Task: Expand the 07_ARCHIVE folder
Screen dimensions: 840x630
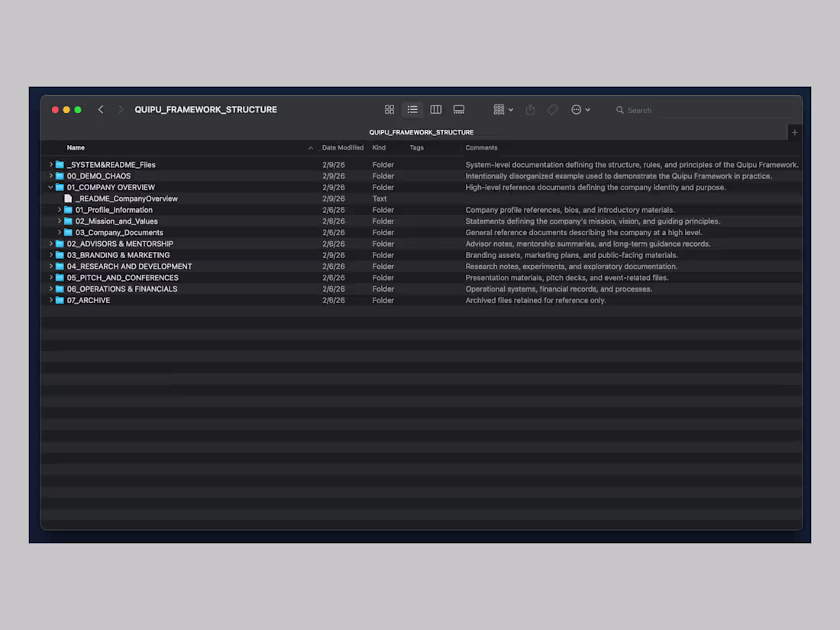Action: point(51,300)
